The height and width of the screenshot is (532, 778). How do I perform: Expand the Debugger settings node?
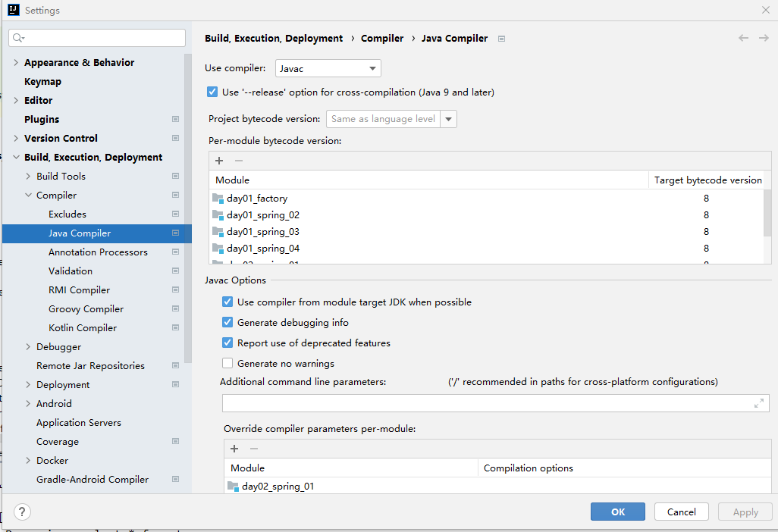pyautogui.click(x=28, y=347)
